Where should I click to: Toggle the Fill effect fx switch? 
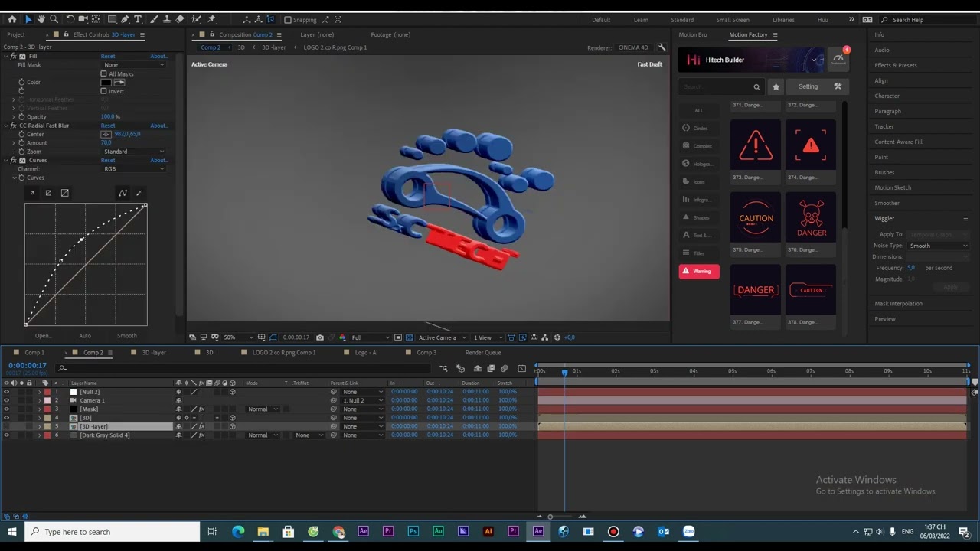pos(13,57)
